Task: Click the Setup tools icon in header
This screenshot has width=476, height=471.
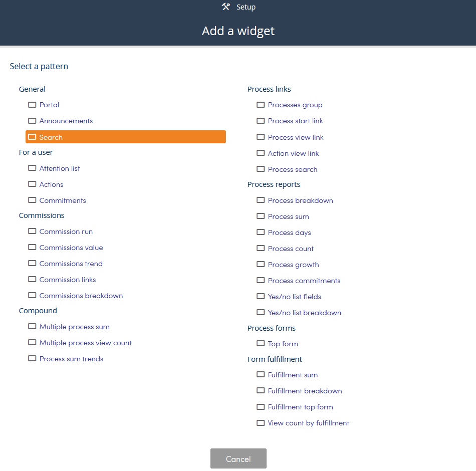Action: pos(226,7)
